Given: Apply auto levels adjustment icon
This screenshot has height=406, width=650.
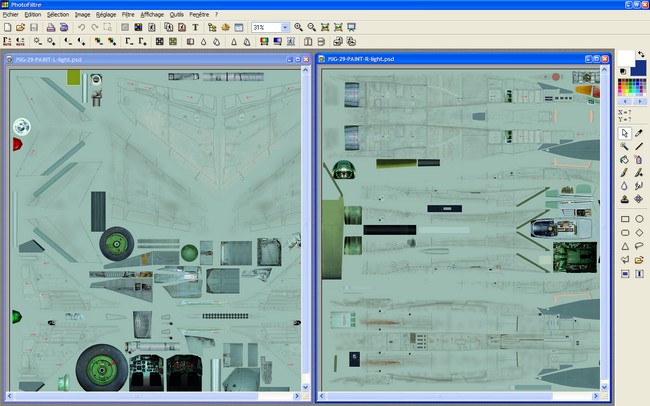Looking at the screenshot, I should [7, 41].
